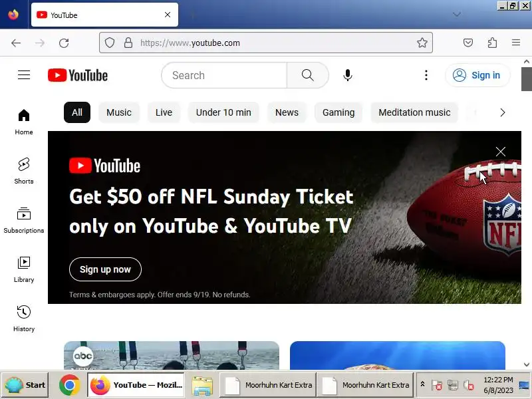
Task: Click the search magnifier button
Action: click(x=308, y=75)
